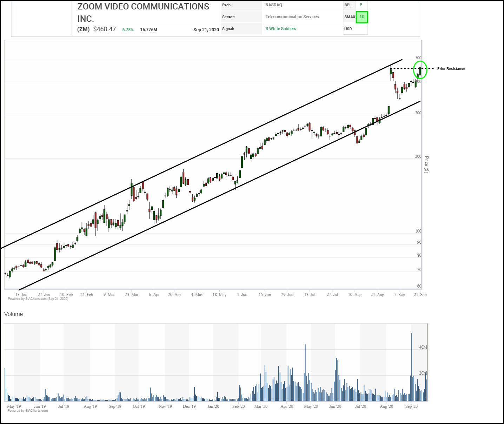Select the Telecommunication Services sector value
This screenshot has height=424, width=504.
(x=292, y=17)
